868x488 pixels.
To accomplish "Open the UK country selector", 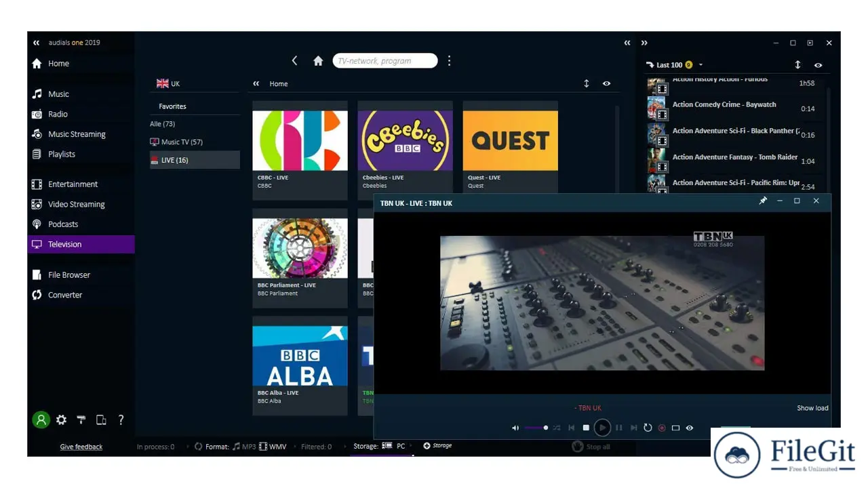I will click(168, 83).
